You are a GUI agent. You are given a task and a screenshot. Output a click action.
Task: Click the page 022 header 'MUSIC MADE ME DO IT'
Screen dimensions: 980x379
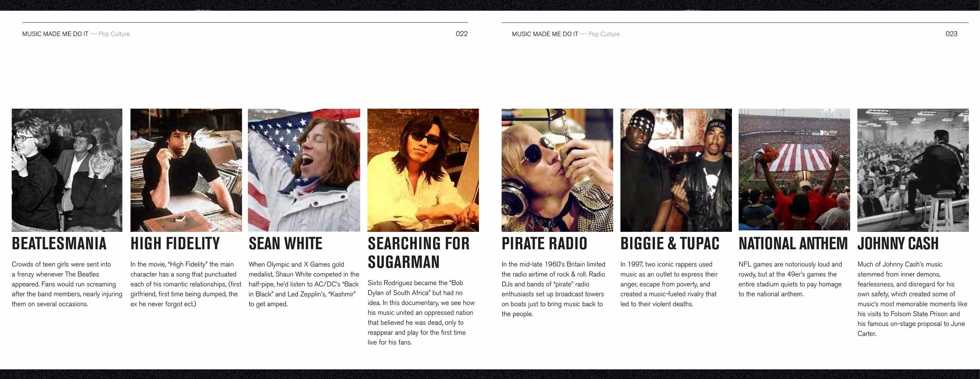55,34
